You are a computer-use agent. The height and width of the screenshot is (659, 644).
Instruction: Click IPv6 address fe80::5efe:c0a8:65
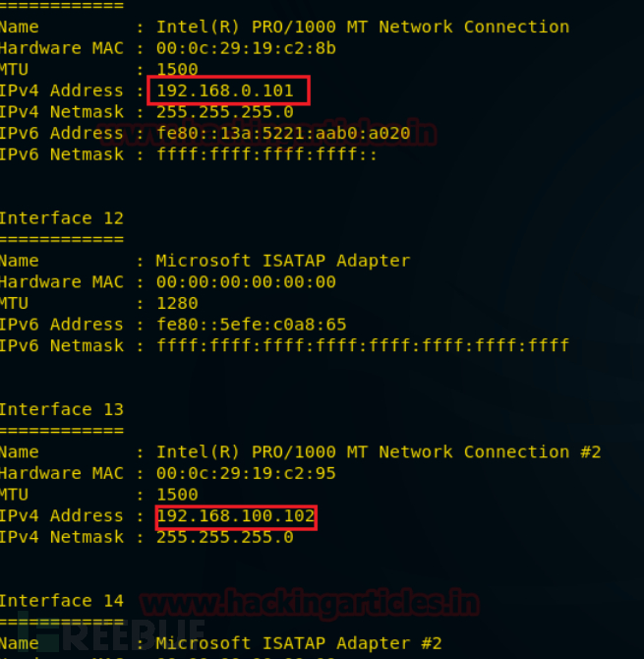pyautogui.click(x=252, y=324)
